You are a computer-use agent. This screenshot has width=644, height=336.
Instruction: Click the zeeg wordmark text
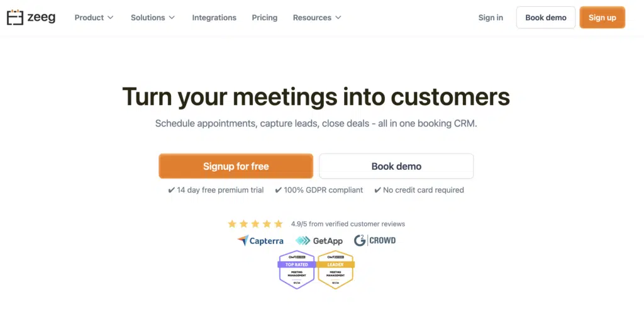coord(42,17)
